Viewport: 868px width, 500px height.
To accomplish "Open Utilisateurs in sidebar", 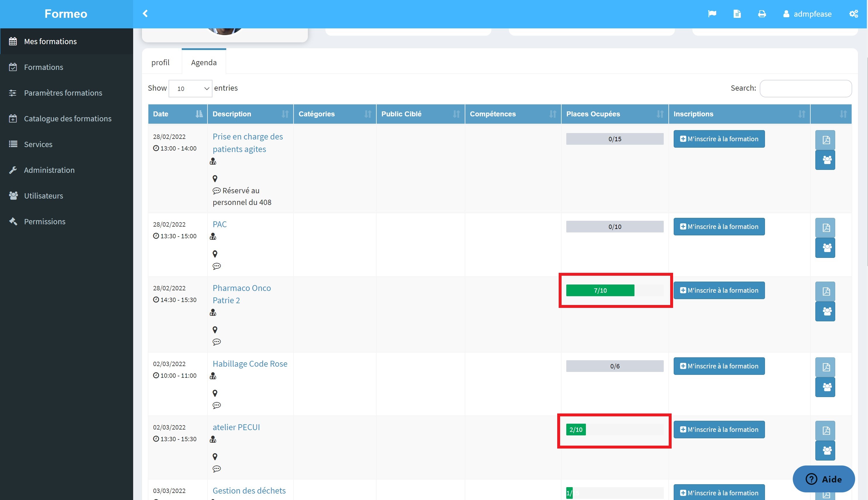I will tap(66, 196).
